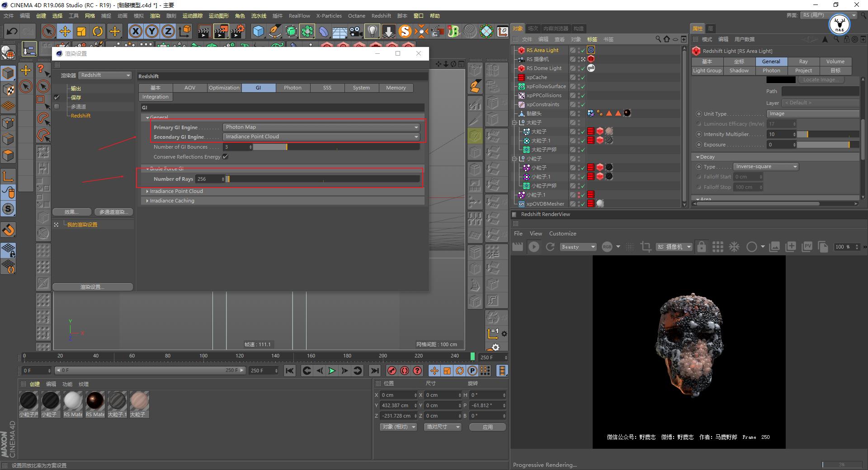The width and height of the screenshot is (868, 470).
Task: Enable the 多通道 checkbox
Action: [57, 107]
